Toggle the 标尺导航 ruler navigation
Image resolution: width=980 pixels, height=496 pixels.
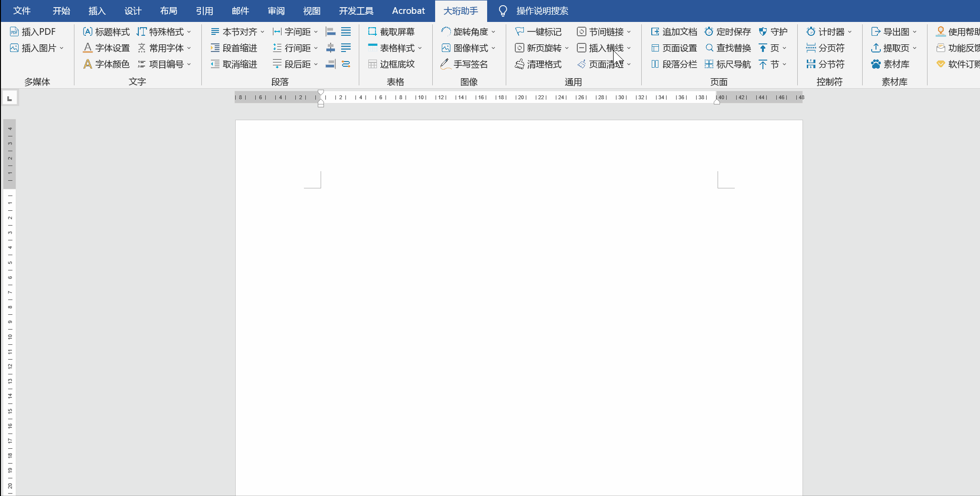[728, 64]
